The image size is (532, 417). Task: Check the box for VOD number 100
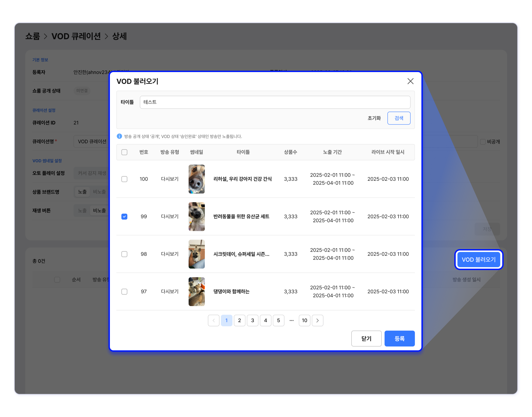click(x=124, y=179)
